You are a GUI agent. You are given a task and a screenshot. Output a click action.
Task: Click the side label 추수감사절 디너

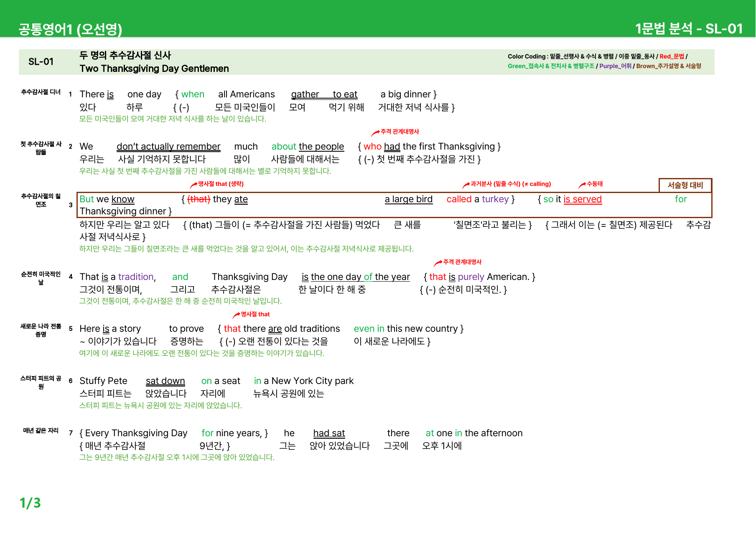pos(41,92)
